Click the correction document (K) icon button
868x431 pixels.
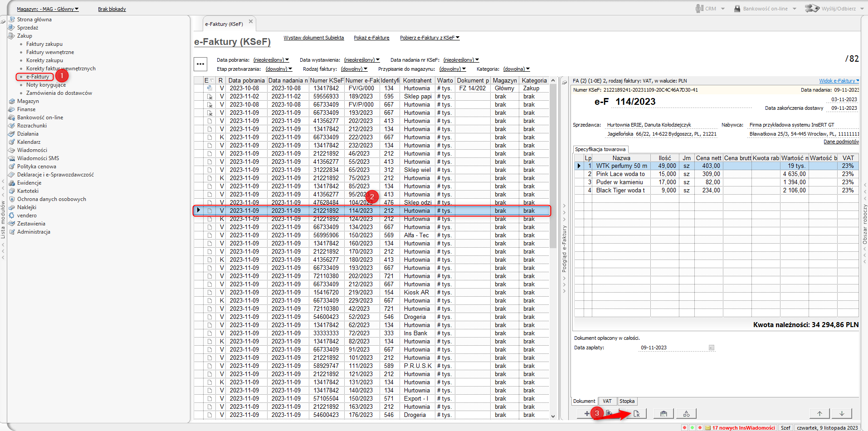pyautogui.click(x=637, y=414)
